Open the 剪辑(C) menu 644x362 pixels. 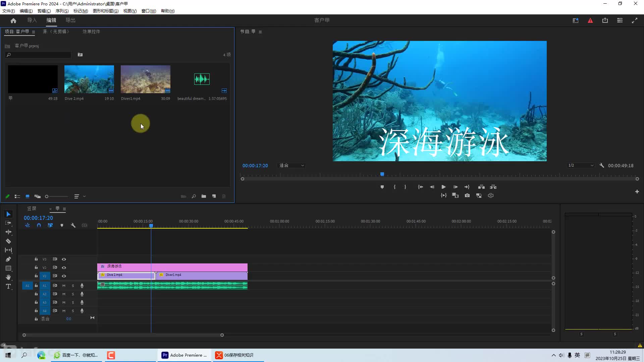pyautogui.click(x=44, y=11)
